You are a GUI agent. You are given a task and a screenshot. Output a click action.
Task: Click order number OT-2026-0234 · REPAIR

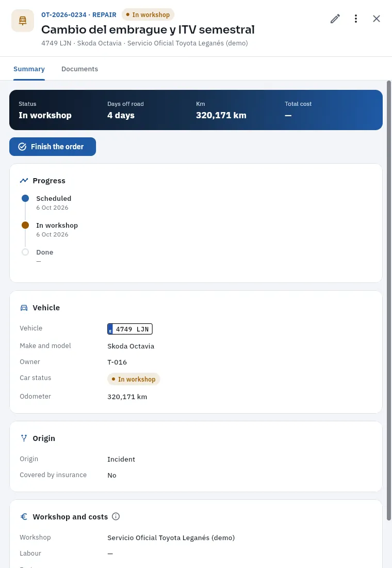coord(79,15)
